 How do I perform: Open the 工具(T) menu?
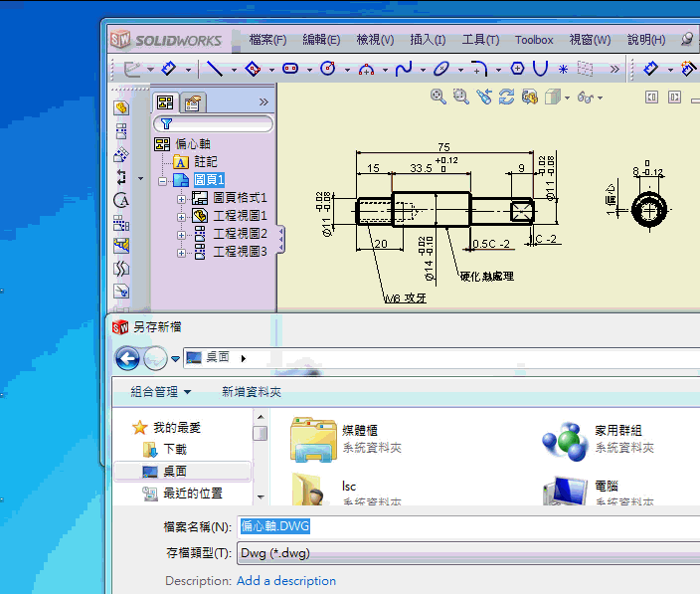480,40
